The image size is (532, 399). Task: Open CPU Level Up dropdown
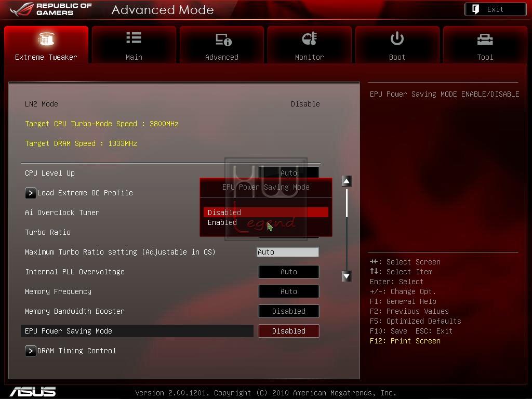click(x=289, y=172)
